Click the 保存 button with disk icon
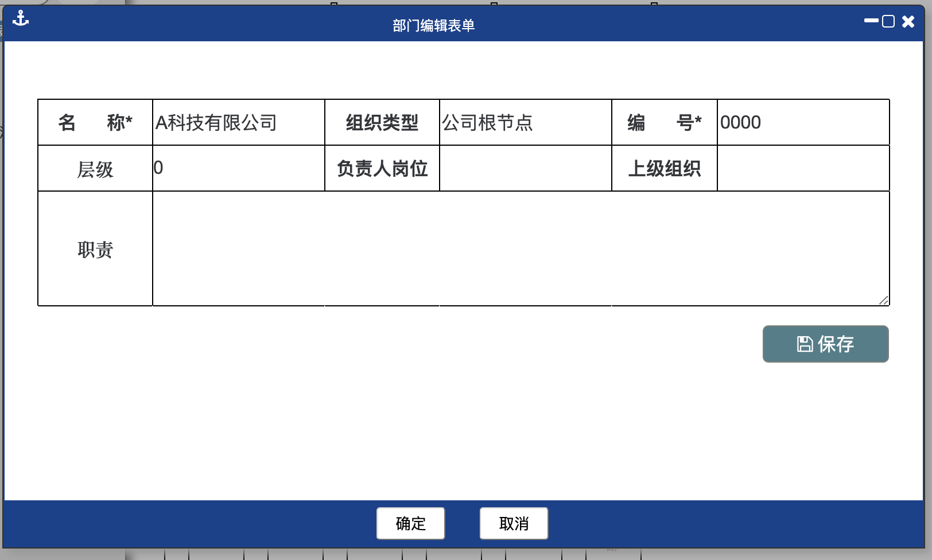 (x=825, y=344)
